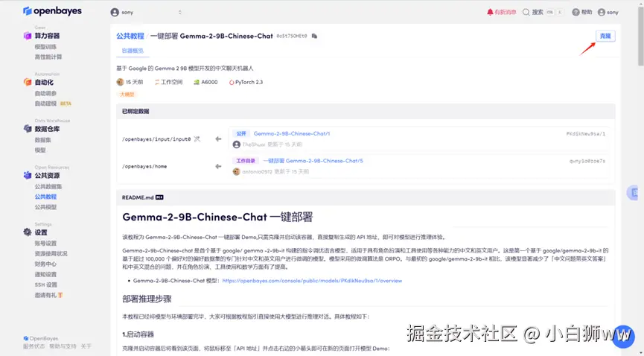Click the README.md file label
644x356 pixels.
point(138,197)
